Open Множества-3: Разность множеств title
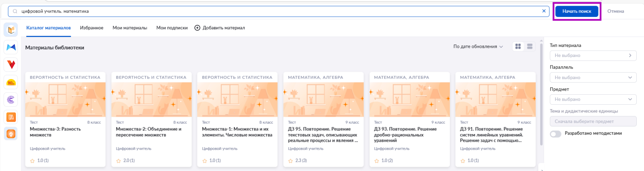Screen dimensions: 644x171 55,132
